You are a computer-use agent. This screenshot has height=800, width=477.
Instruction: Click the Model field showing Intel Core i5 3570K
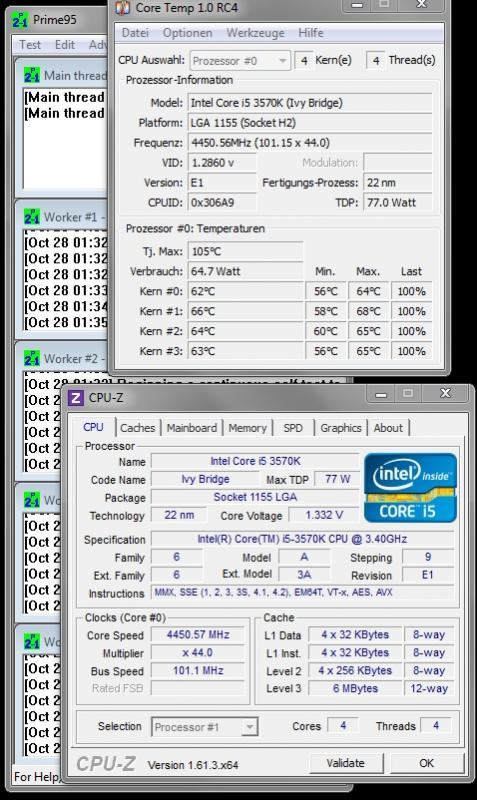[x=310, y=103]
